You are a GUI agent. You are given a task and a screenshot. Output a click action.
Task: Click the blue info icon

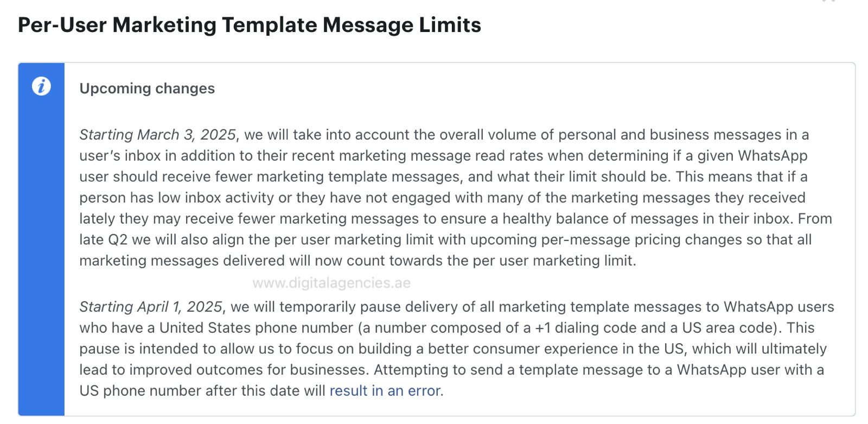[41, 86]
